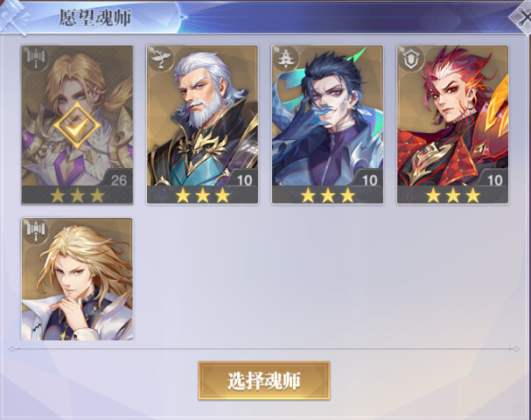Pick the blond character card in second row
This screenshot has height=420, width=531.
(77, 279)
